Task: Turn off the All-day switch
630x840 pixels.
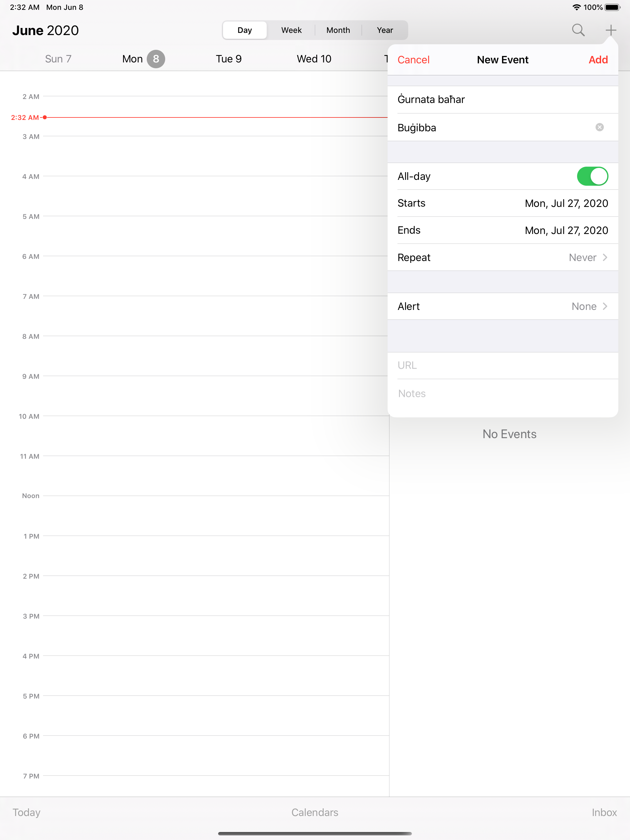Action: click(x=592, y=176)
